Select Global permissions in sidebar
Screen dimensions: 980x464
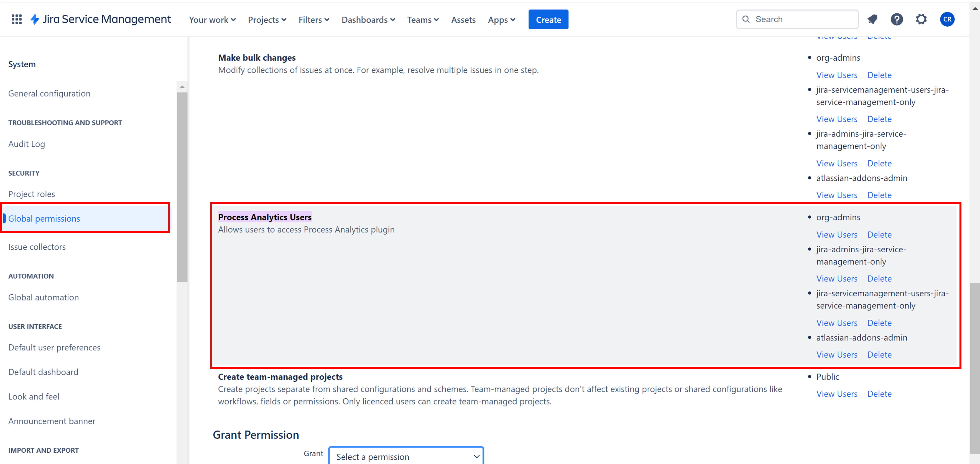[x=86, y=218]
